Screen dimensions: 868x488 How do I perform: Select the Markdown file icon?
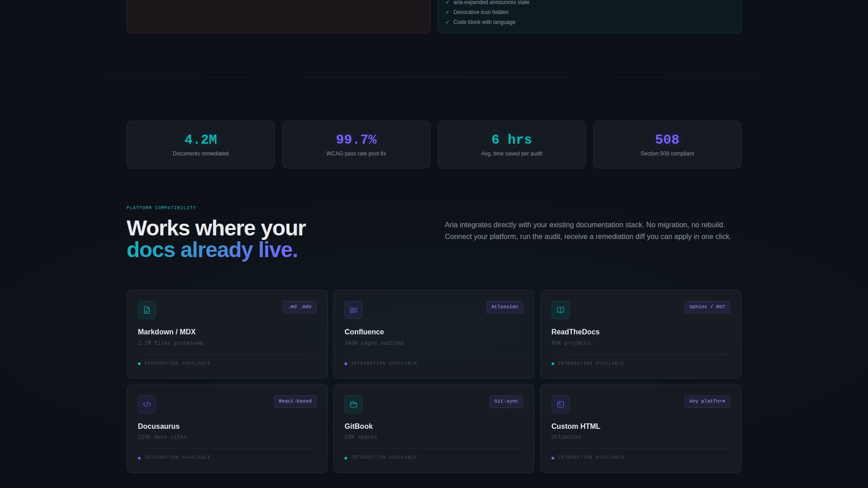pos(147,310)
